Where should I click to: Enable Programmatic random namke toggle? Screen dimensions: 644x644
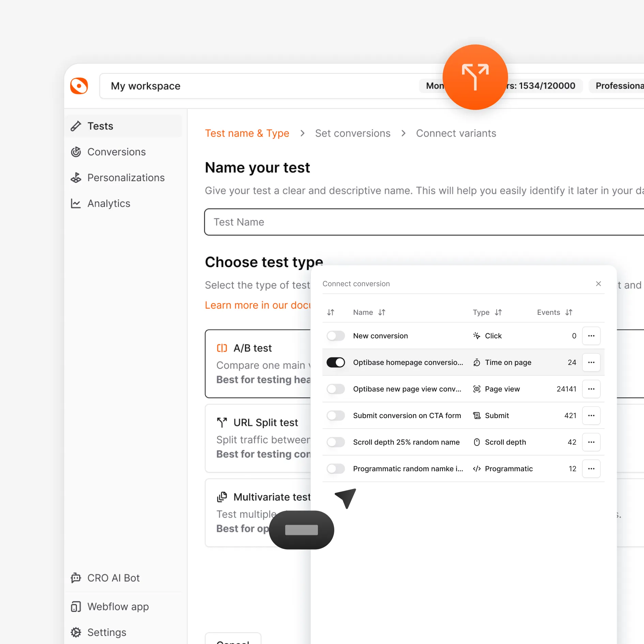point(336,469)
